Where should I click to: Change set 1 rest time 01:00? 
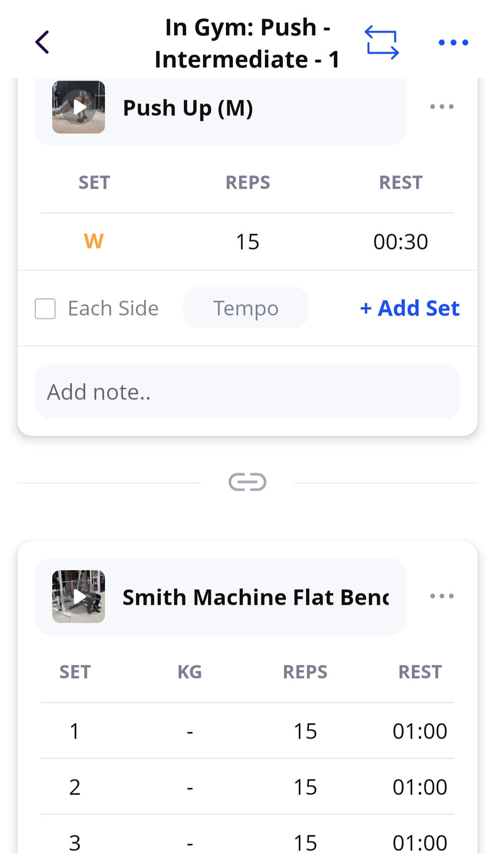click(420, 731)
